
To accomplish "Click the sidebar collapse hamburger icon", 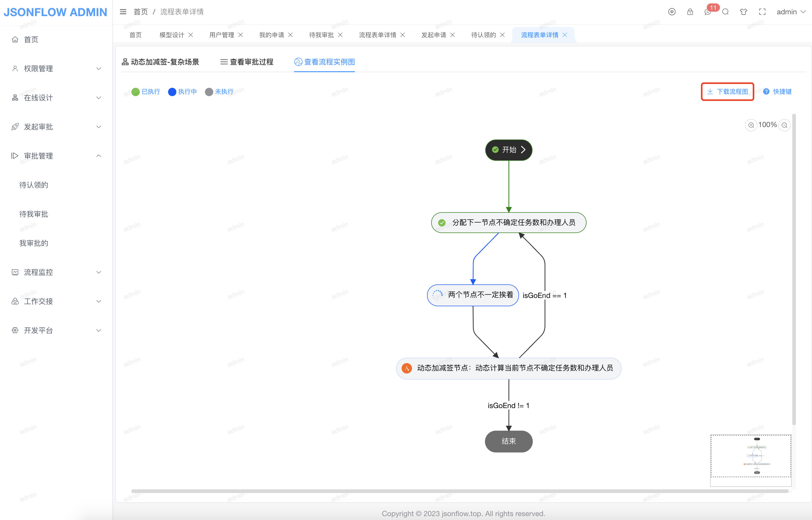I will [123, 12].
